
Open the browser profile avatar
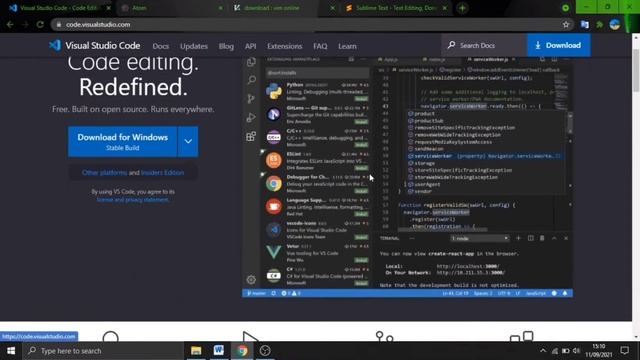tap(615, 24)
